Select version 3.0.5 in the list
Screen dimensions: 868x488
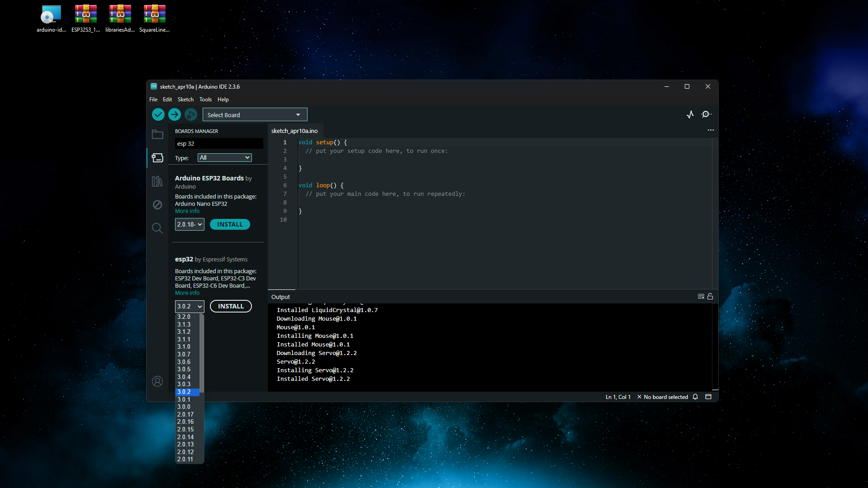[187, 369]
